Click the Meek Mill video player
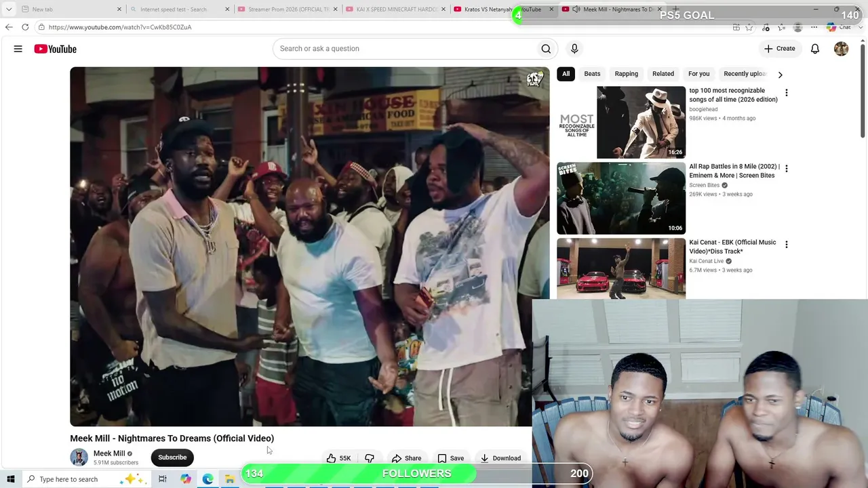 (310, 247)
